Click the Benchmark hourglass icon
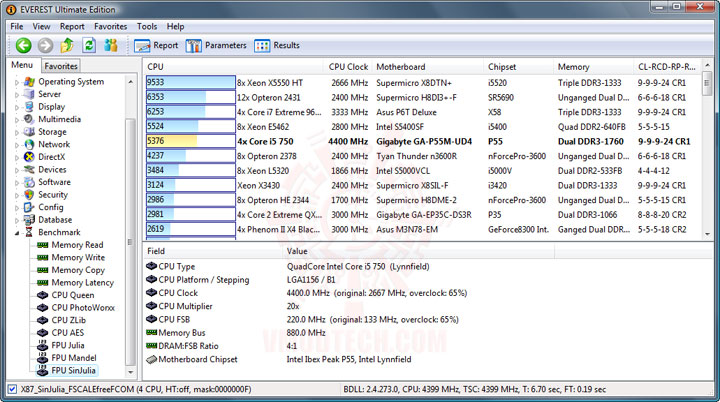This screenshot has height=402, width=720. pyautogui.click(x=29, y=232)
